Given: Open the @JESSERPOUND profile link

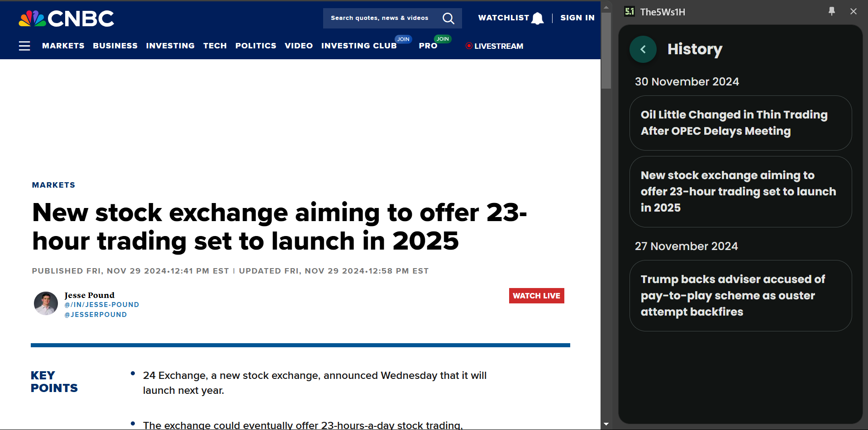Looking at the screenshot, I should pyautogui.click(x=95, y=315).
